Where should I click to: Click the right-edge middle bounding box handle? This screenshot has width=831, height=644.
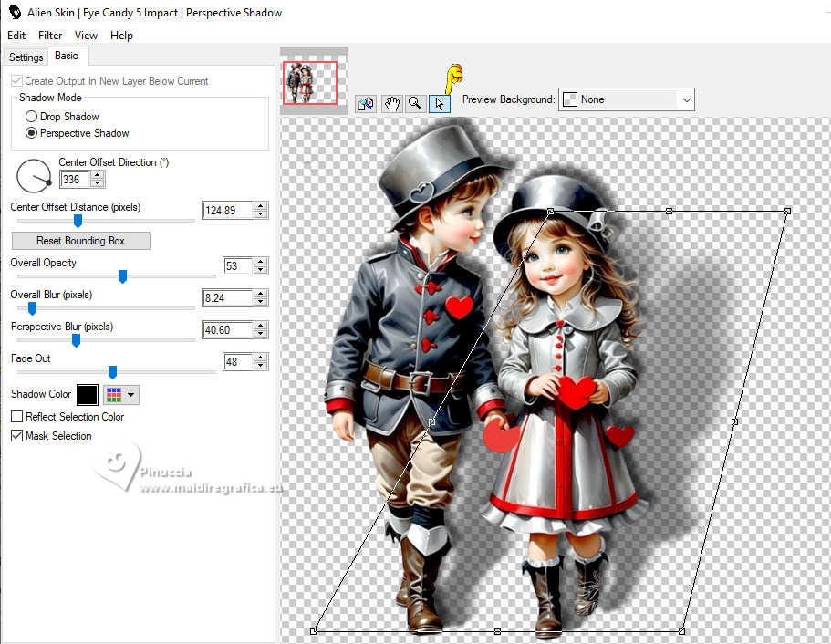[x=734, y=421]
